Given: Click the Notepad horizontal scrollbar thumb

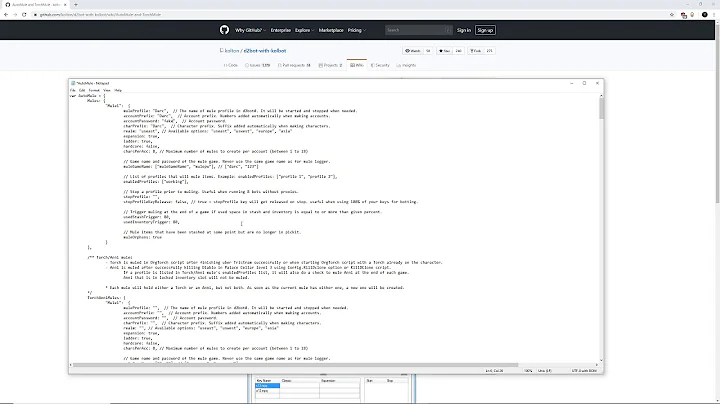Looking at the screenshot, I should (x=295, y=365).
